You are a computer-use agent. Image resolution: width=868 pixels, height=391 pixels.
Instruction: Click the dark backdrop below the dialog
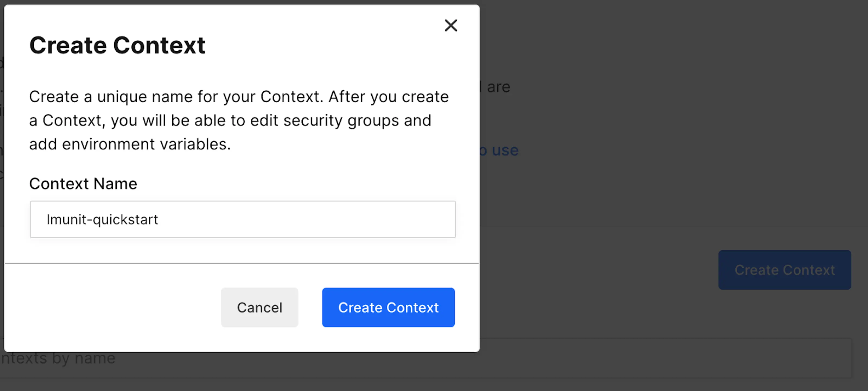point(236,384)
